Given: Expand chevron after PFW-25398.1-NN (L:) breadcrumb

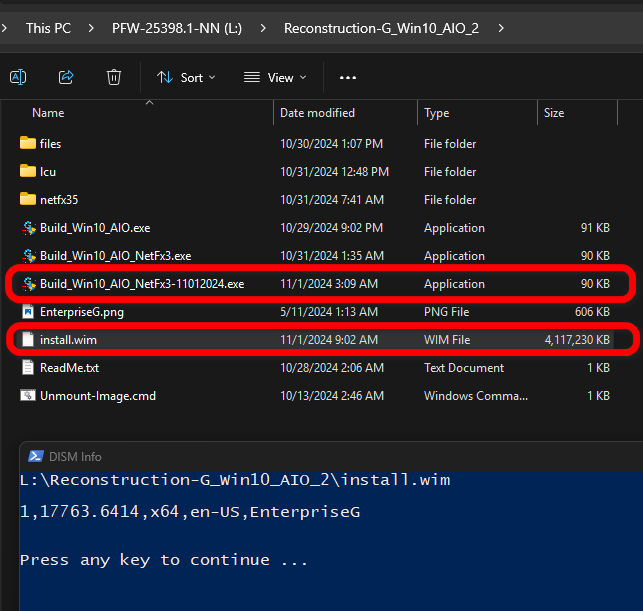Looking at the screenshot, I should pyautogui.click(x=263, y=28).
